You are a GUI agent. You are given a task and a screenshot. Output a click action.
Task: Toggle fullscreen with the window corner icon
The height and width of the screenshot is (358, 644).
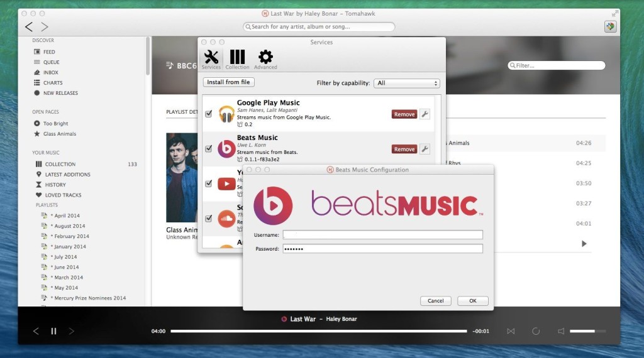[x=614, y=14]
